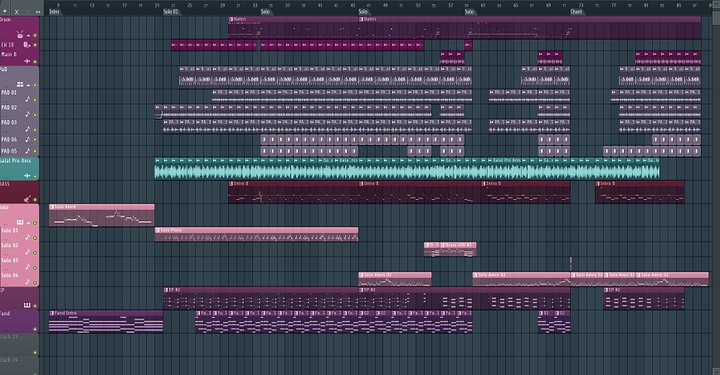Click the note icon on PAD 04 track
Image resolution: width=720 pixels, height=375 pixels.
pyautogui.click(x=28, y=139)
